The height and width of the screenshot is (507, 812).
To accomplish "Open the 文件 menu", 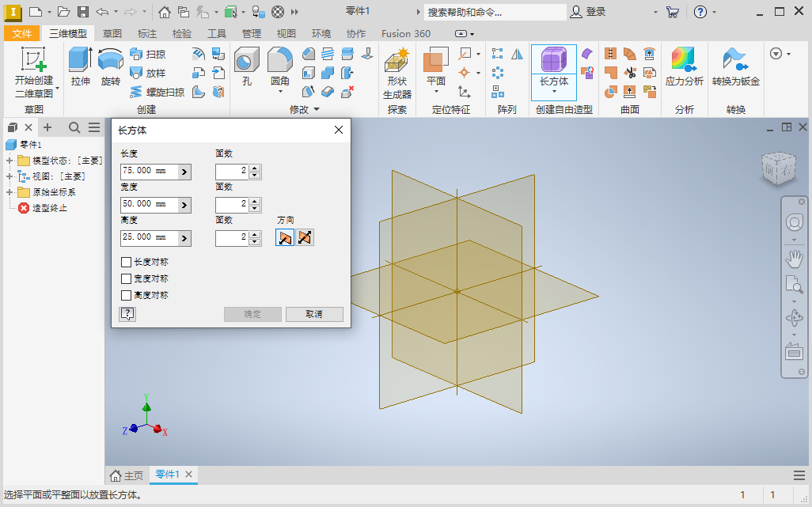I will (x=22, y=33).
